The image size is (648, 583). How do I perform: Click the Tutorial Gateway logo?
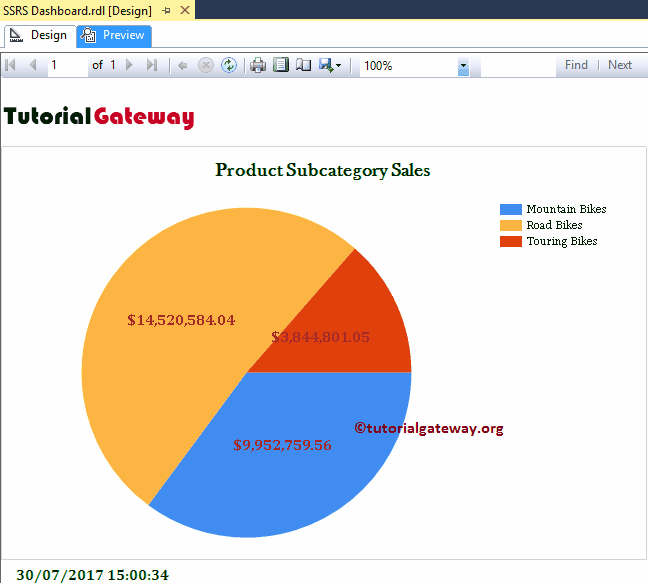tap(99, 117)
